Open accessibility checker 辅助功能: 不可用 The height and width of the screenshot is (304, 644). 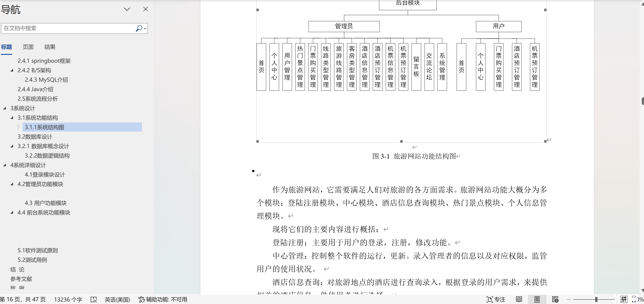point(163,299)
